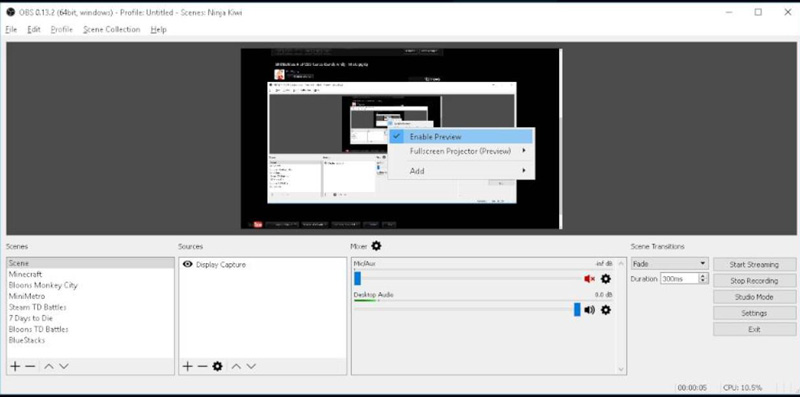Select the Bloons Monkey City scene

coord(90,285)
